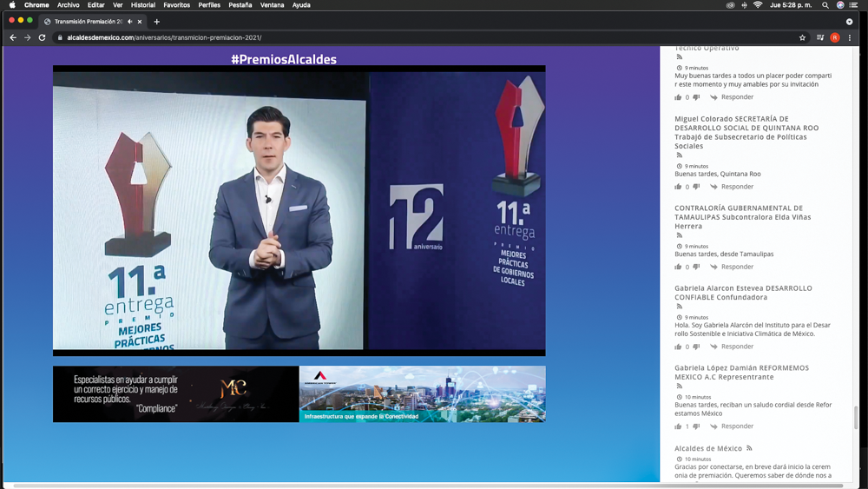Viewport: 868px width, 489px height.
Task: Open the Favoritos menu
Action: coord(176,5)
